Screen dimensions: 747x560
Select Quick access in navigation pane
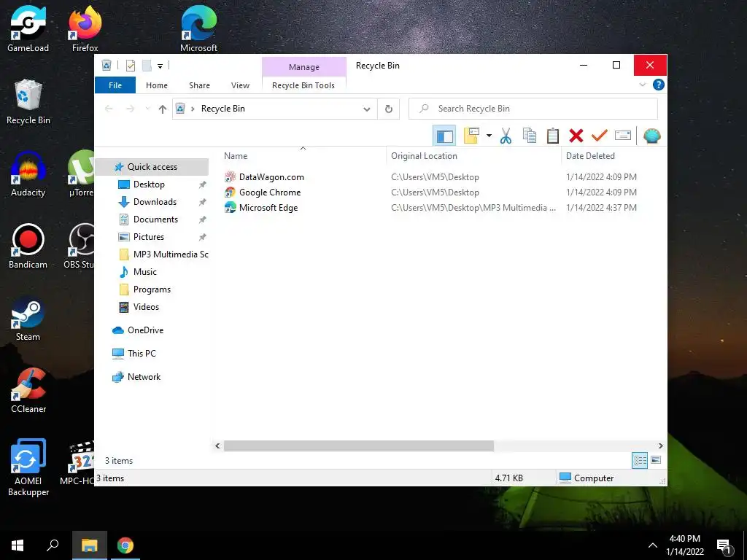point(152,167)
